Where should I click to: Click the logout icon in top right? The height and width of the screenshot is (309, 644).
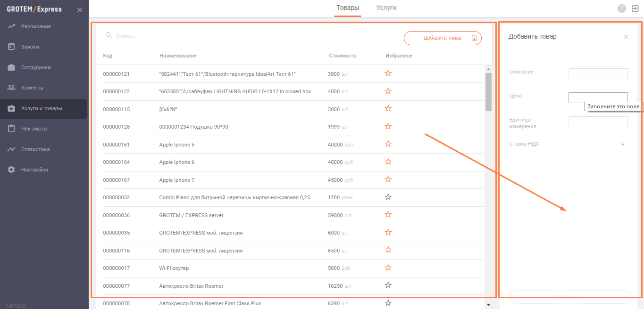pyautogui.click(x=635, y=8)
